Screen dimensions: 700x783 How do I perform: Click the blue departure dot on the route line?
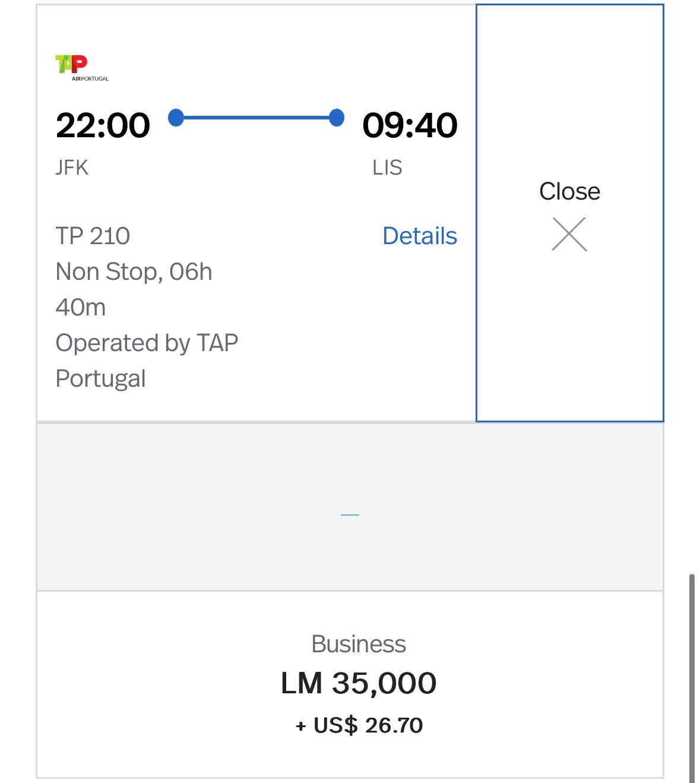point(176,118)
